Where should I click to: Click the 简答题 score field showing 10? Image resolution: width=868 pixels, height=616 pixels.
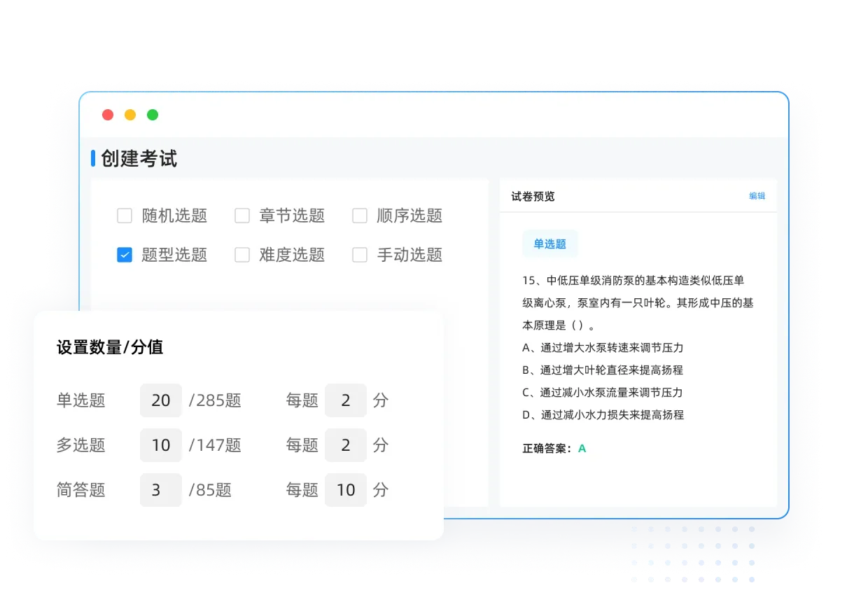point(346,490)
